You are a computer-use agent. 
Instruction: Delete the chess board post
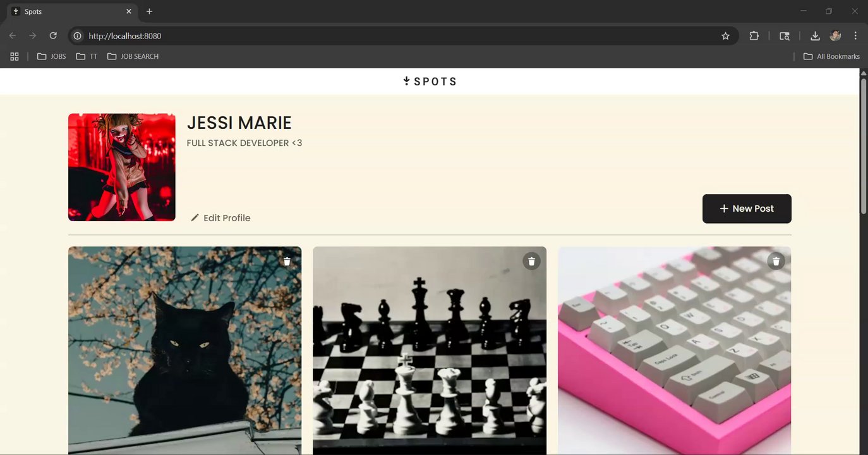tap(531, 261)
